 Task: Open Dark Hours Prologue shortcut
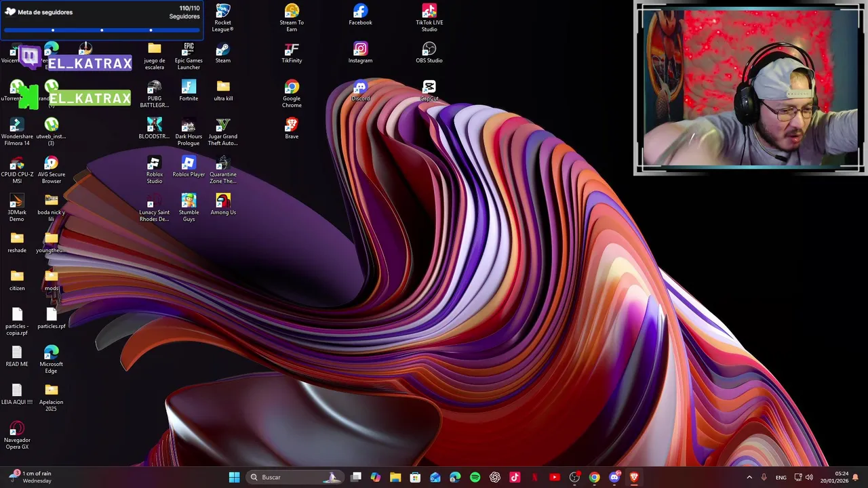[189, 131]
